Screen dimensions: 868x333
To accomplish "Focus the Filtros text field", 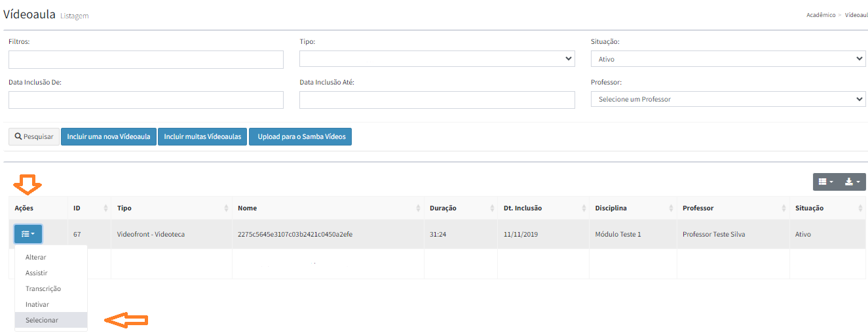I will point(146,60).
